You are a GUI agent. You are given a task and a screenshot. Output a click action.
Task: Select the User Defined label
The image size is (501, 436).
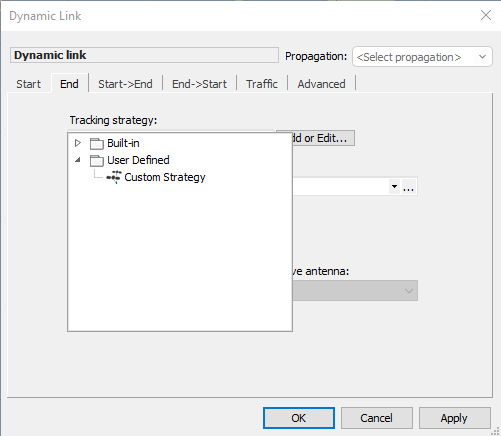click(x=138, y=160)
